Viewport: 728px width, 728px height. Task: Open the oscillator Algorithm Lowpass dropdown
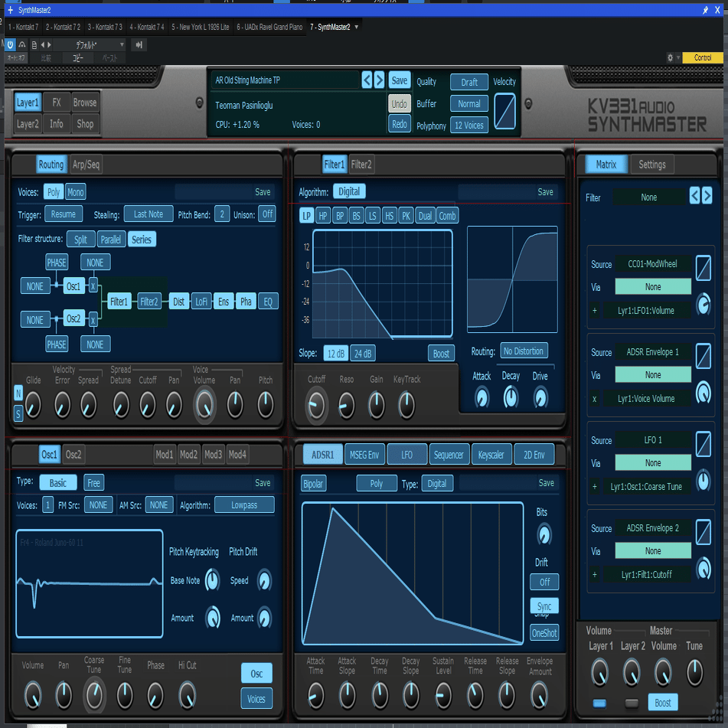244,505
